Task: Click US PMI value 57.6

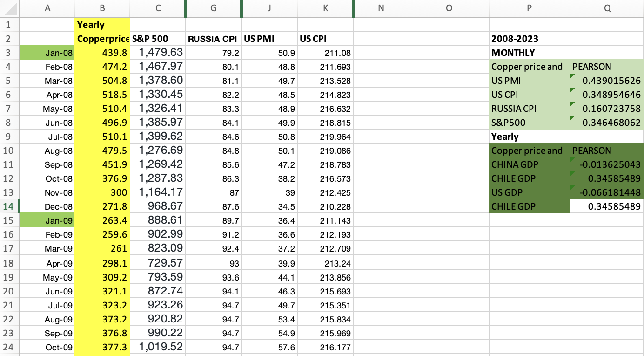Action: [x=269, y=347]
